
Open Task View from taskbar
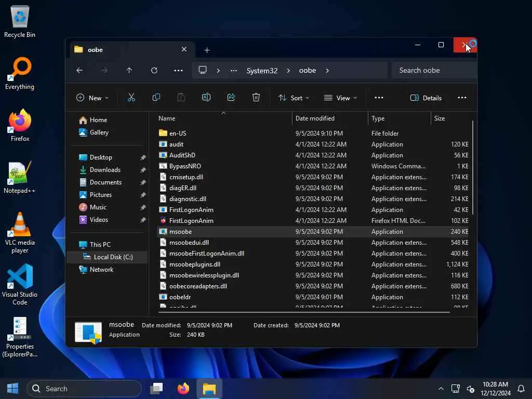pyautogui.click(x=156, y=389)
